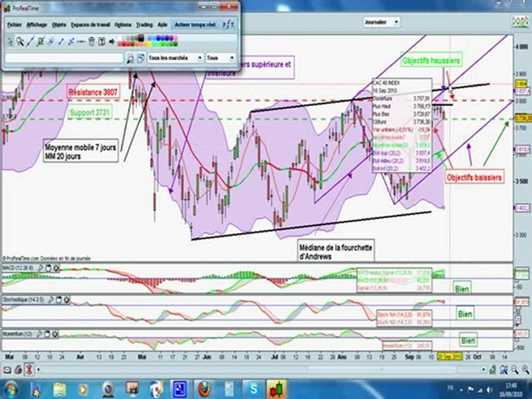Open the Aide menu

coord(162,25)
